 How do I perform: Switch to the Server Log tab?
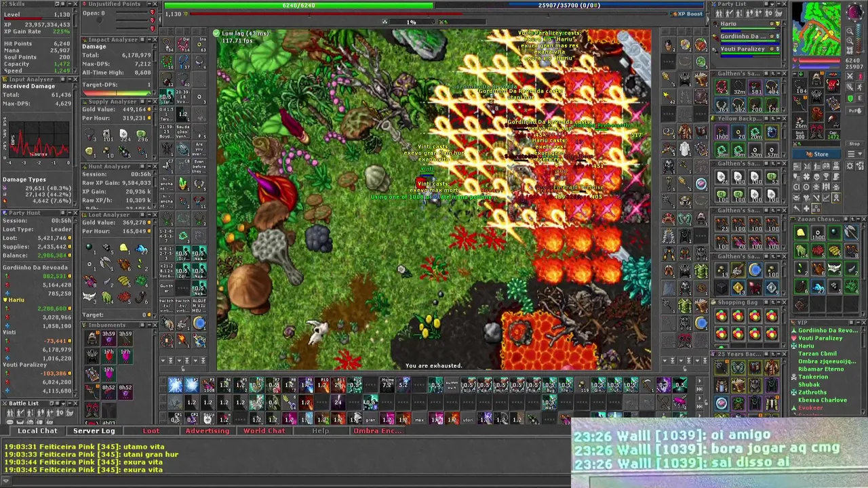pyautogui.click(x=94, y=431)
